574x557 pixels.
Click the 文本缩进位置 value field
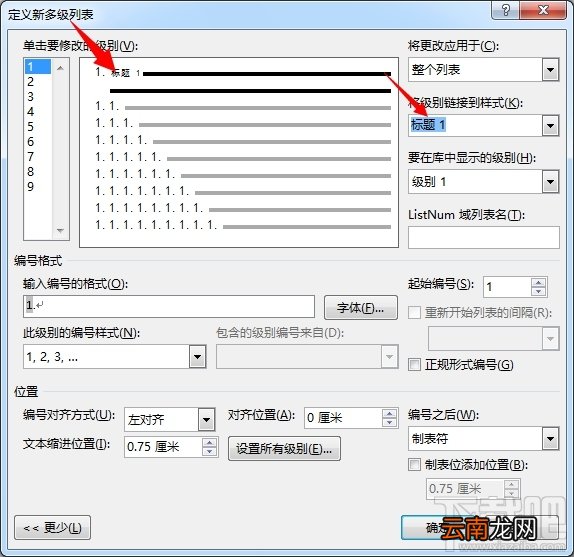163,447
